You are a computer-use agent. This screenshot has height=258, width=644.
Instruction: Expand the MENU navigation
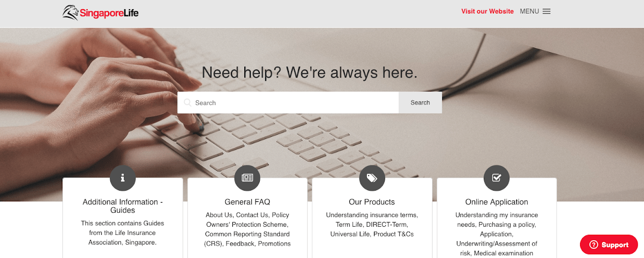[x=535, y=11]
